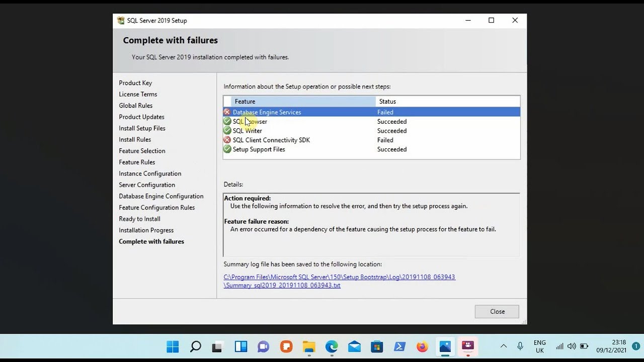This screenshot has width=644, height=362.
Task: Click the Feature failure reason heading
Action: pyautogui.click(x=256, y=222)
